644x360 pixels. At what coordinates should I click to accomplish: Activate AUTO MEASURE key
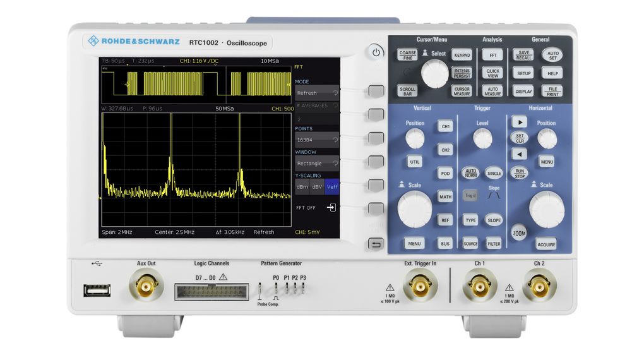[493, 91]
